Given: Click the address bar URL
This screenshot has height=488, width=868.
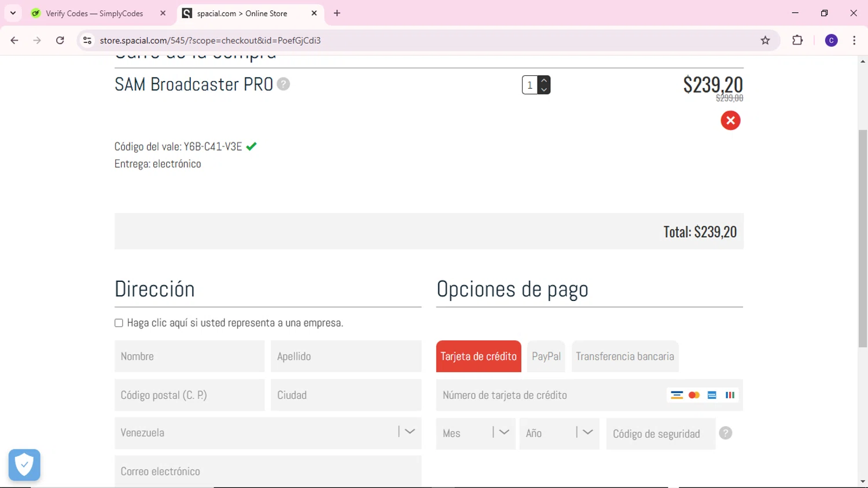Looking at the screenshot, I should click(210, 41).
